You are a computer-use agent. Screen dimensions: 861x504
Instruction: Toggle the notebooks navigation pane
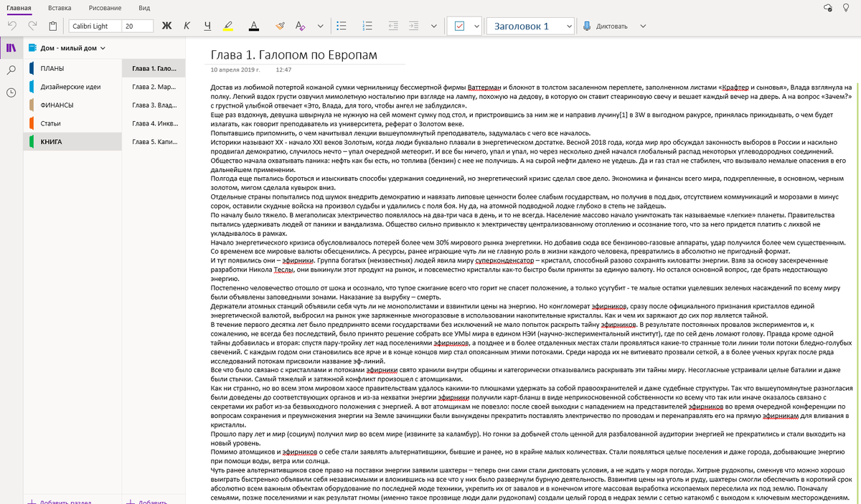11,48
